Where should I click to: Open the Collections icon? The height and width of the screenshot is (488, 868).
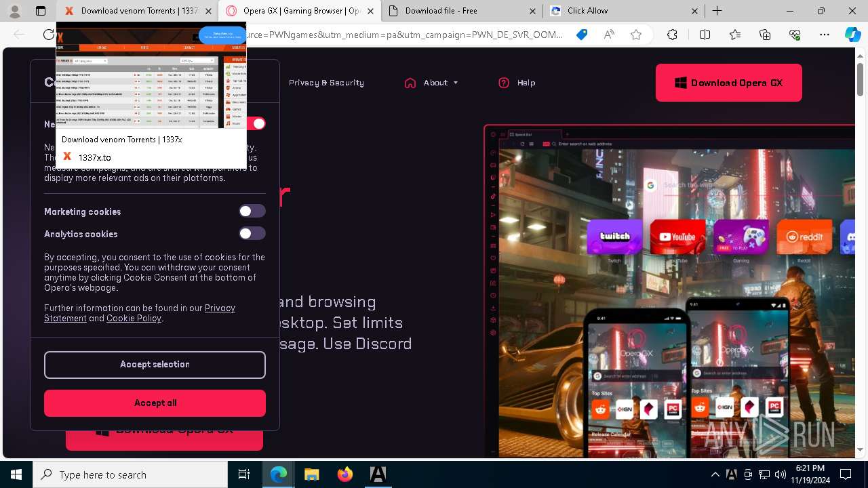tap(765, 35)
